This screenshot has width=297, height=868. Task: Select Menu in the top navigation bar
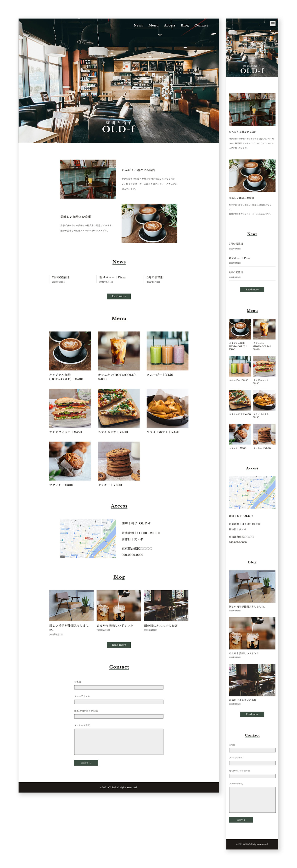153,26
